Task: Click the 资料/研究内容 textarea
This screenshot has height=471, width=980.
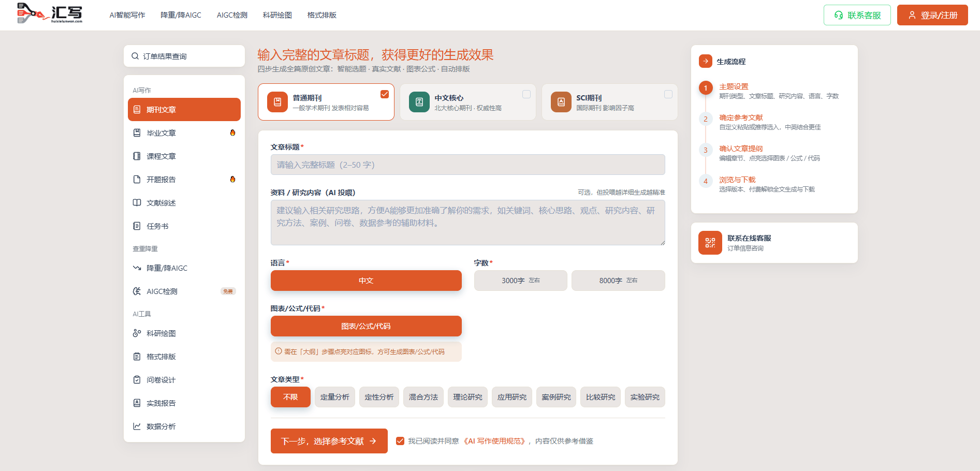Action: 468,223
